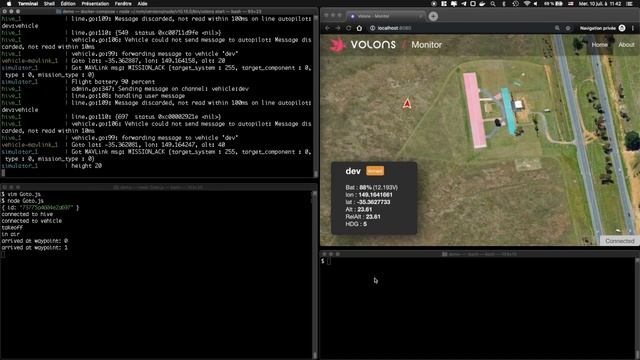Click the zoom magnifier icon in address bar
640x360 pixels.
pos(557,28)
